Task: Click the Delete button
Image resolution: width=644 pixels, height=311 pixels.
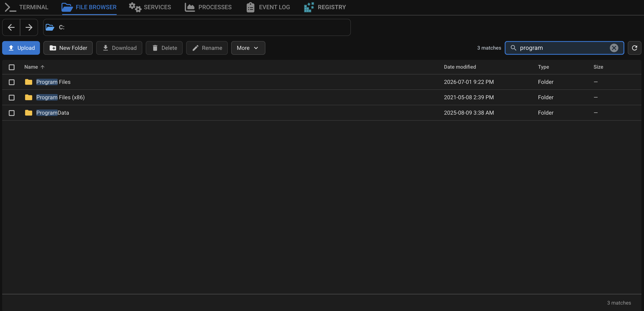Action: click(x=164, y=48)
